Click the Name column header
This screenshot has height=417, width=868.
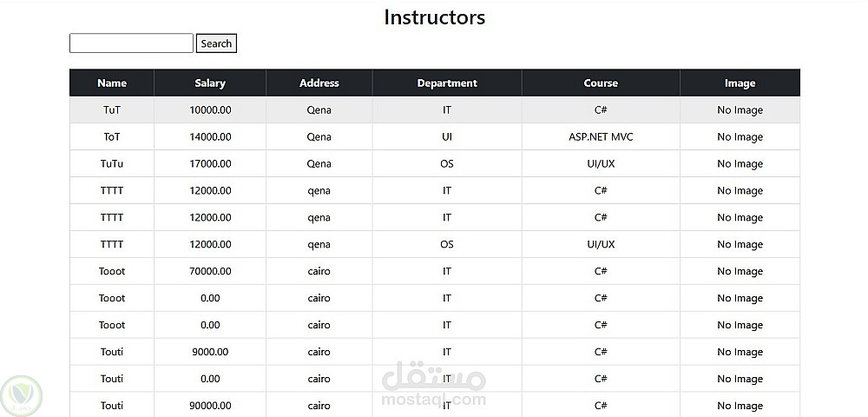click(x=112, y=83)
